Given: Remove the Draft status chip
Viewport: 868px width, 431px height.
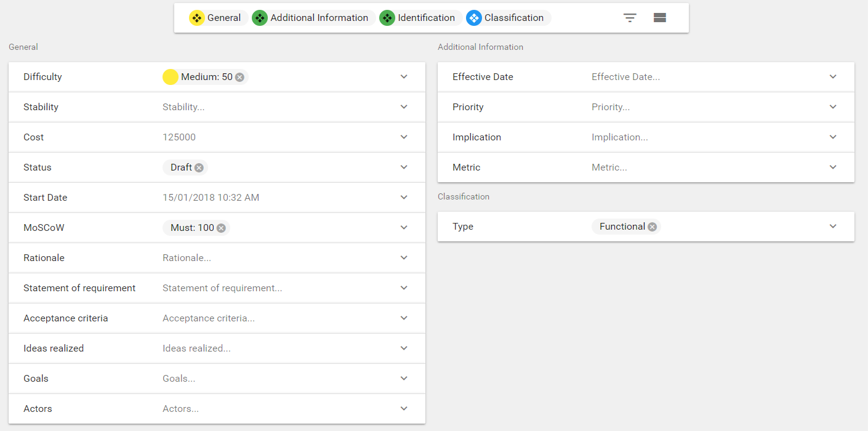Looking at the screenshot, I should [x=199, y=167].
